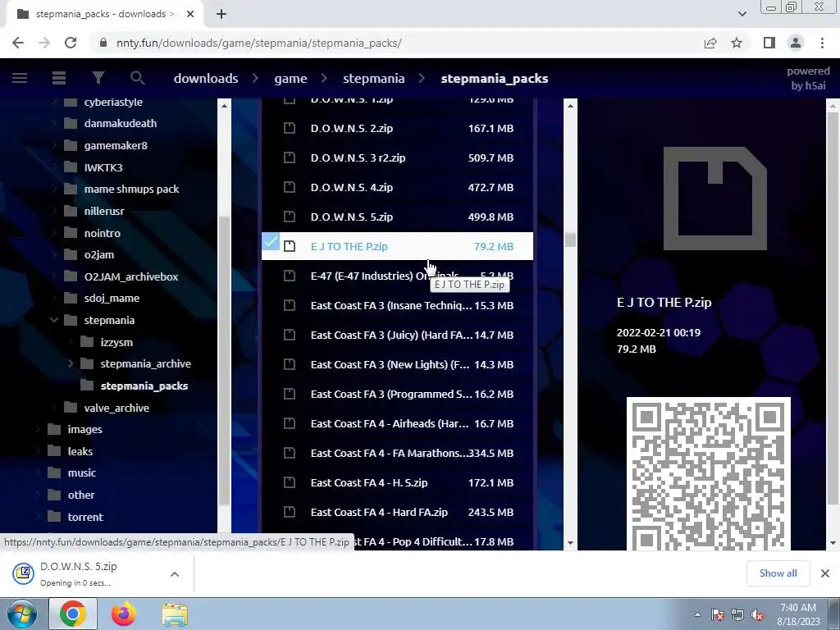Open the tab search dropdown arrow
Image resolution: width=840 pixels, height=630 pixels.
pos(742,14)
